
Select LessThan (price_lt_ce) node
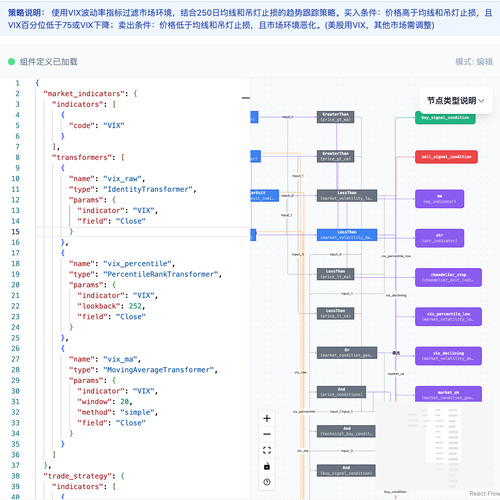point(335,313)
